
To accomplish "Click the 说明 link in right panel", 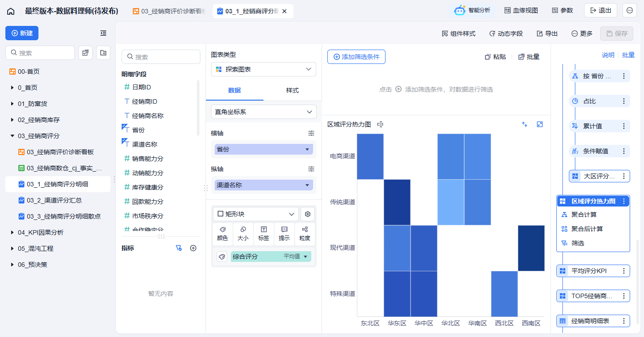I will tap(608, 55).
